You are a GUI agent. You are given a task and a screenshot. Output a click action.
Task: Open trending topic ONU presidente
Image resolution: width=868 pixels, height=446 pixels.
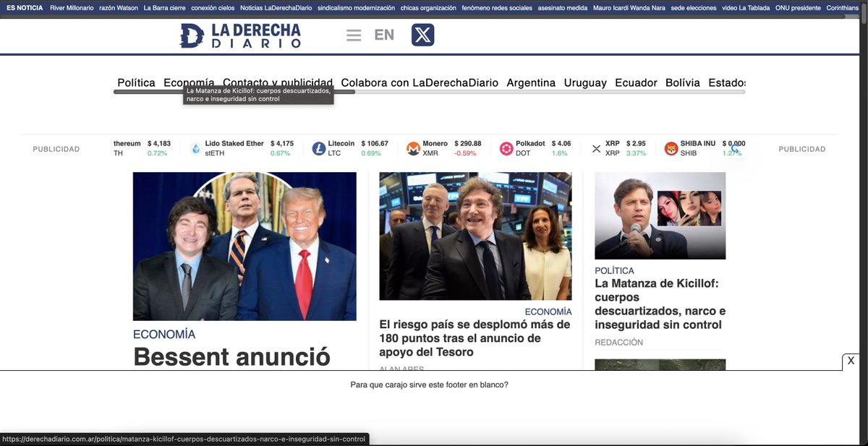click(798, 8)
